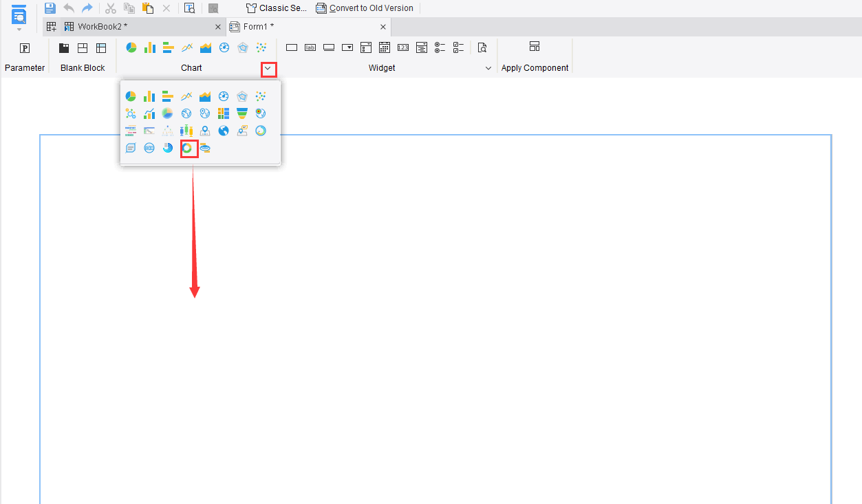The height and width of the screenshot is (504, 862).
Task: Delete using the X icon in top toolbar
Action: click(x=166, y=8)
